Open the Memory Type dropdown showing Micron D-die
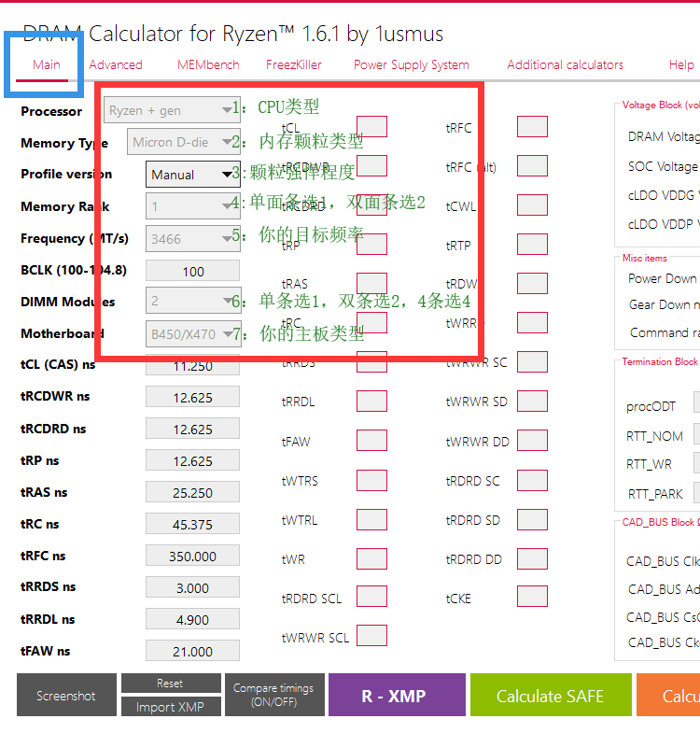Screen dimensions: 700x733 coord(184,142)
